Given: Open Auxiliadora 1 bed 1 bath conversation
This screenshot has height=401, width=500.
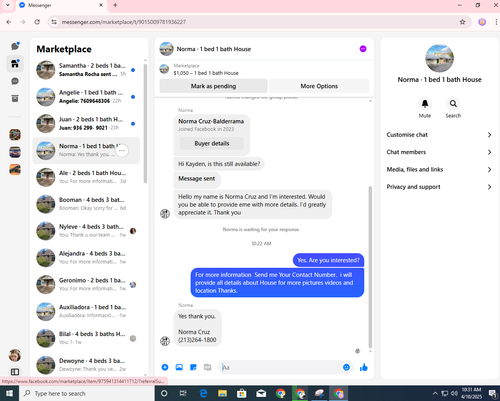Looking at the screenshot, I should (86, 311).
